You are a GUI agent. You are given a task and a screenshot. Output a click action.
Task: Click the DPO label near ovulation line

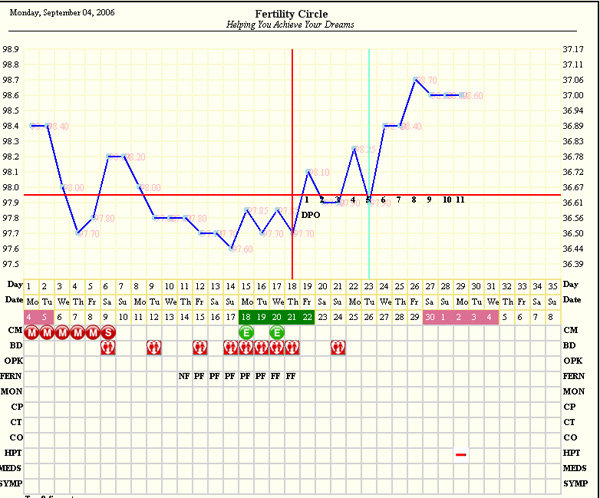pos(313,213)
